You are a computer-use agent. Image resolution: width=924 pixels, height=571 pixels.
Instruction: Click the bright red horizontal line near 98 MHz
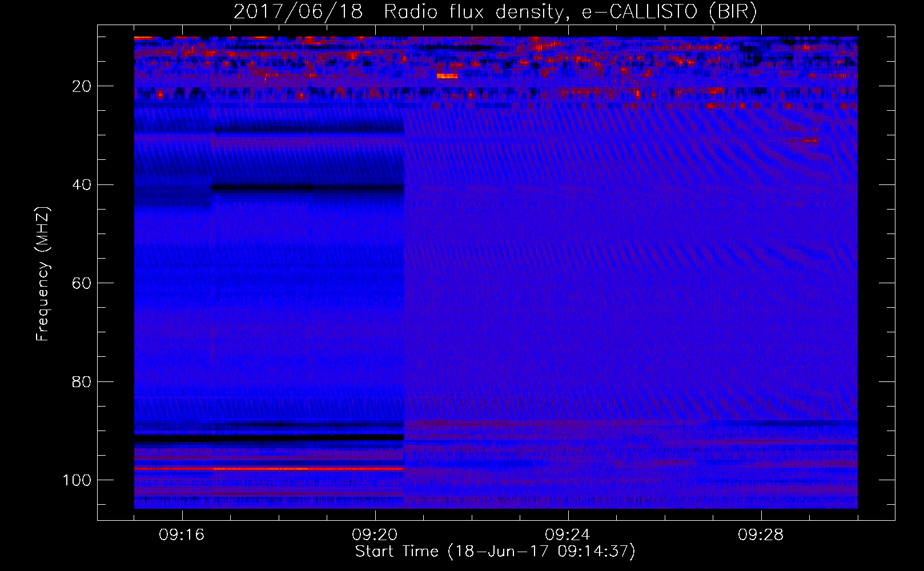pyautogui.click(x=269, y=468)
